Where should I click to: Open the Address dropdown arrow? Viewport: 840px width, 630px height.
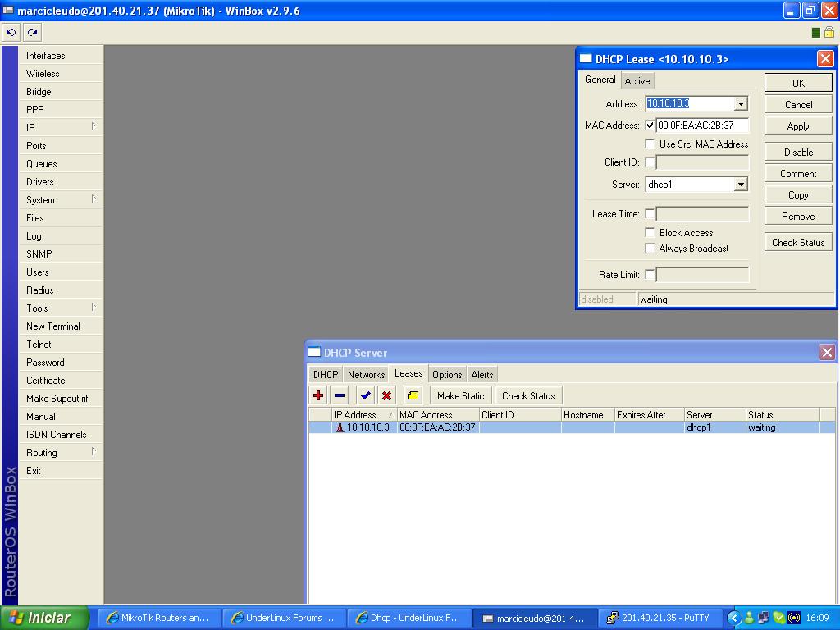click(x=741, y=104)
